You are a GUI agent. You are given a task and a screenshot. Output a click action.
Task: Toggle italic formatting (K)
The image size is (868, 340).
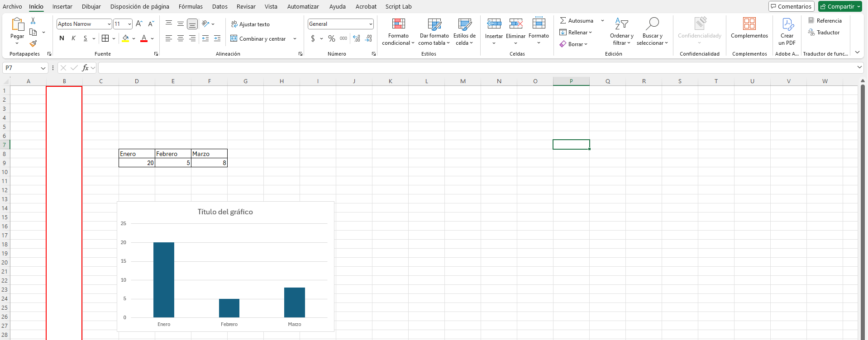point(73,38)
